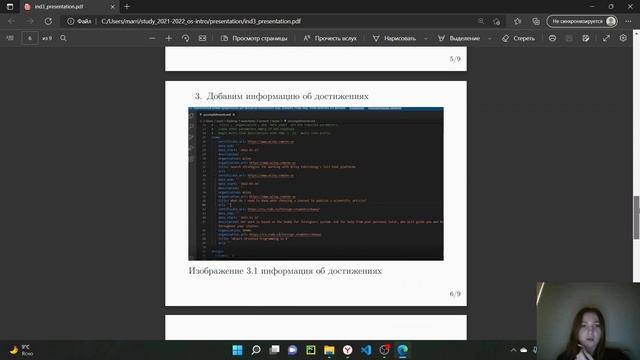Open the Favorites list
Screen dimensions: 640x360
[518, 21]
